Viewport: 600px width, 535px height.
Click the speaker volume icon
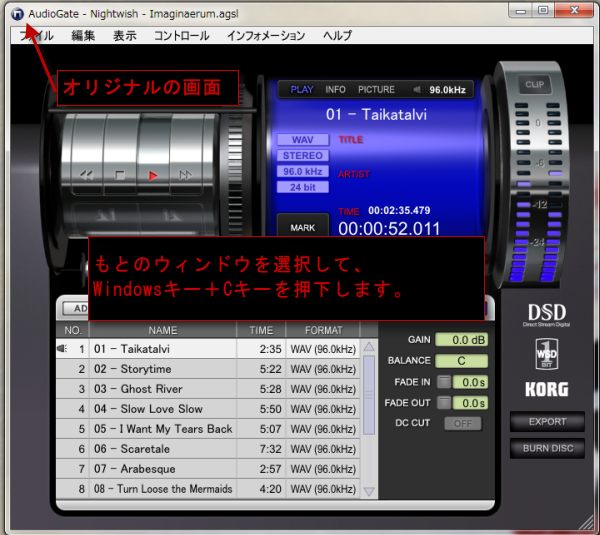tap(418, 90)
